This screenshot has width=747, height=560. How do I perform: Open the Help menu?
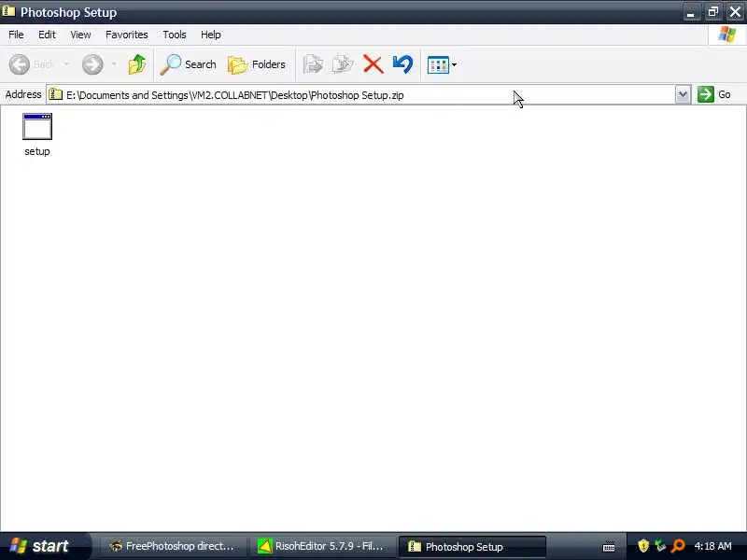point(211,35)
